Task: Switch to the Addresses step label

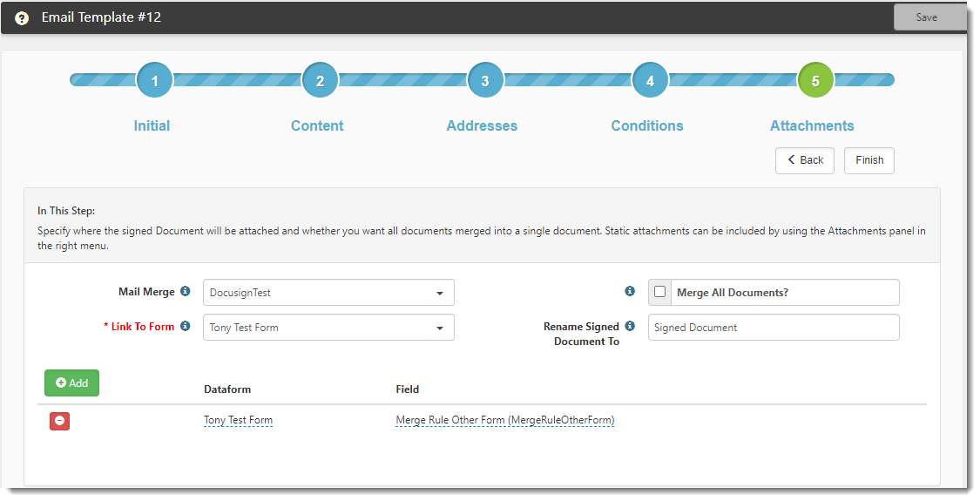Action: coord(482,125)
